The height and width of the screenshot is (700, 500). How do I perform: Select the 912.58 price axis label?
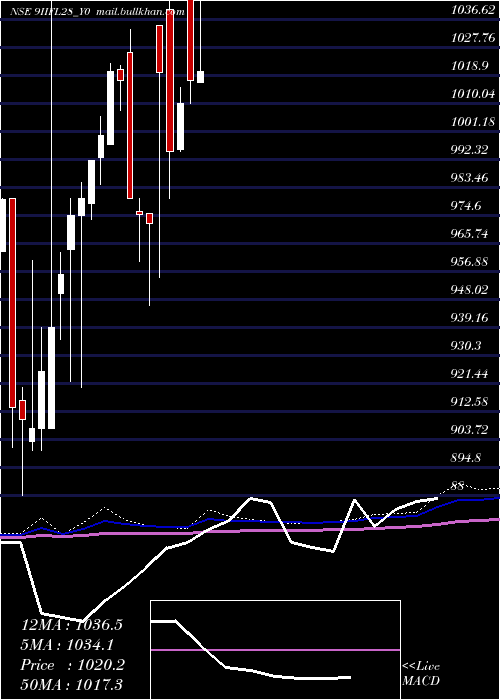(469, 402)
